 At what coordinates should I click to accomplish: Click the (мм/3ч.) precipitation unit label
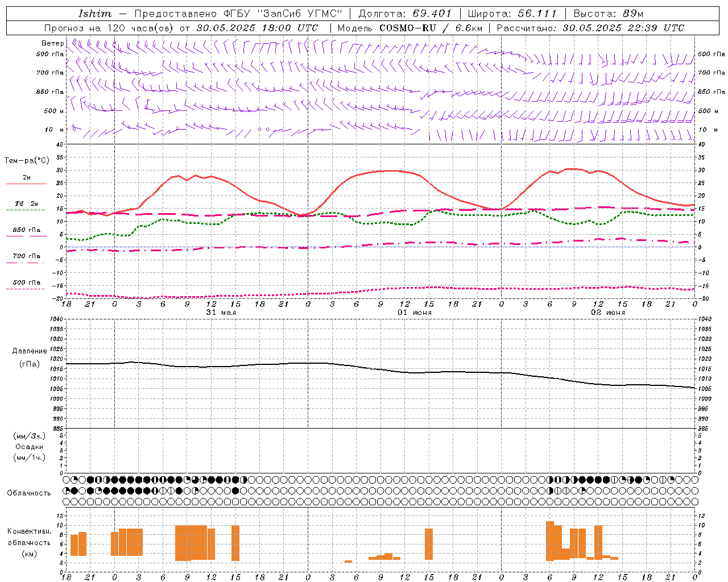click(30, 436)
